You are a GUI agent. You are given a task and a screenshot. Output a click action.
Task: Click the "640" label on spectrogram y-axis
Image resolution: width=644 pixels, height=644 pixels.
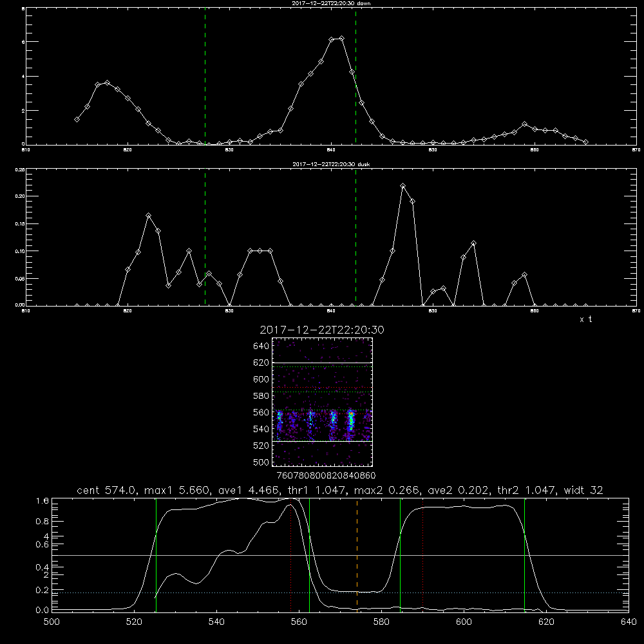point(261,346)
